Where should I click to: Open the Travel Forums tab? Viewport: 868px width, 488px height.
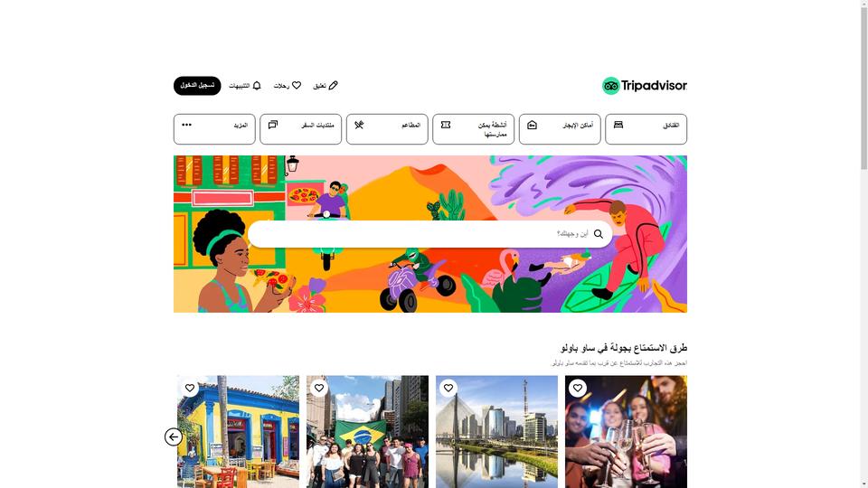300,129
